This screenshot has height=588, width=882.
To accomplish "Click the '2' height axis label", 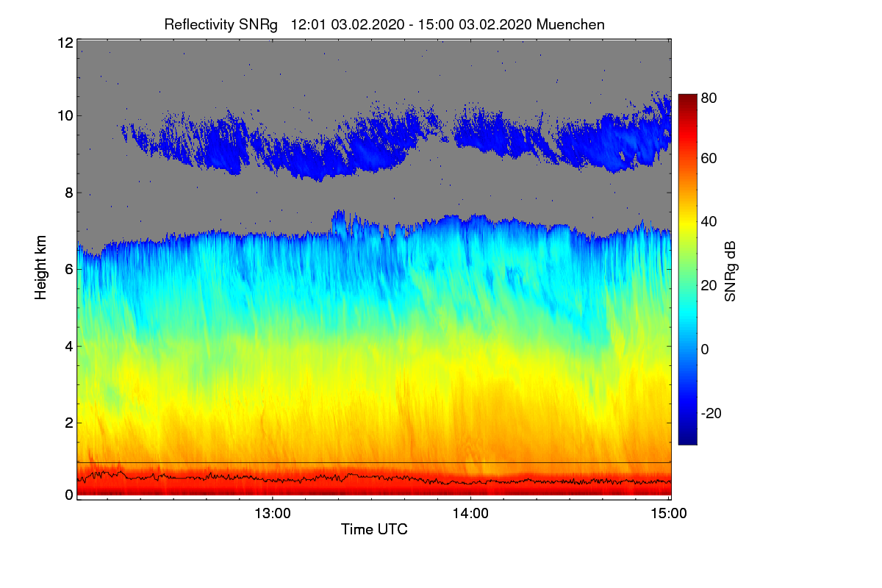I will (69, 423).
